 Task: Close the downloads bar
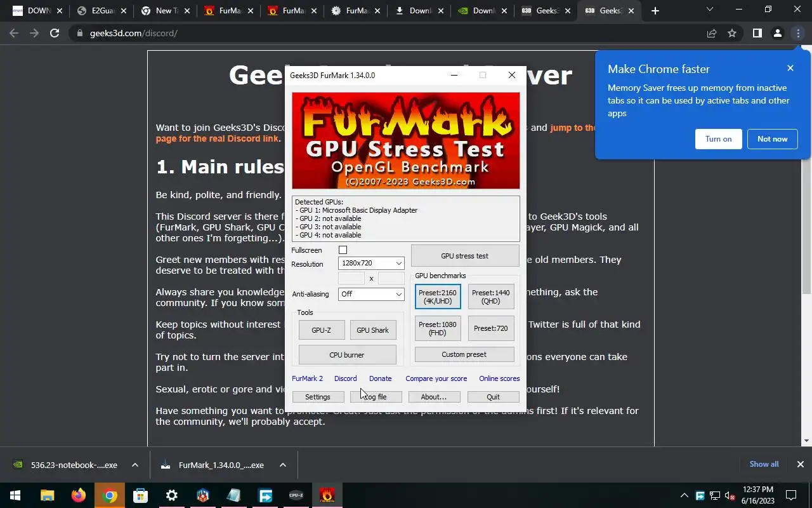tap(801, 464)
